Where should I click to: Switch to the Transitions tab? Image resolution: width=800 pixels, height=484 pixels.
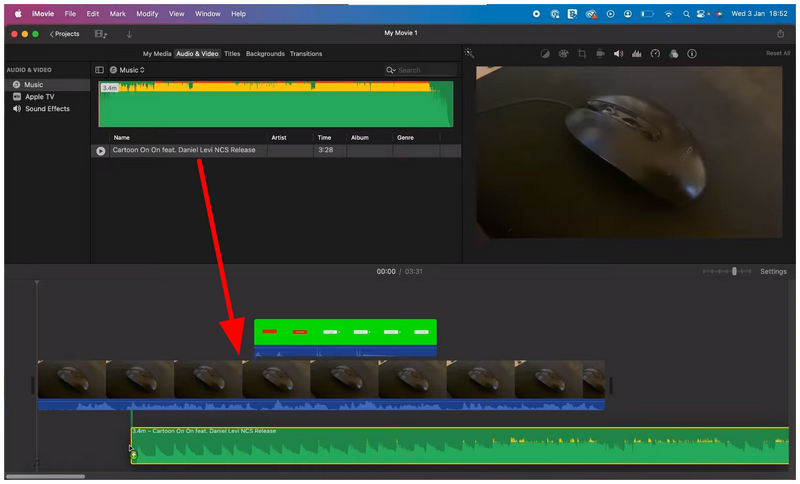(306, 54)
